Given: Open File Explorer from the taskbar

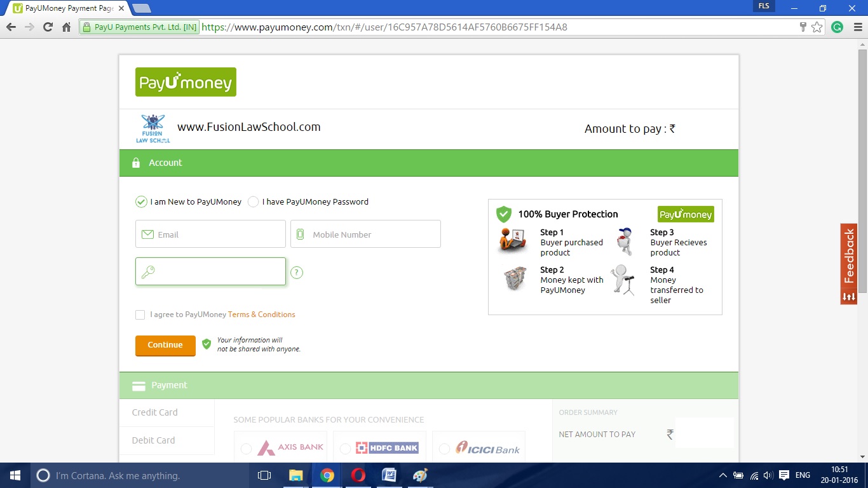Looking at the screenshot, I should coord(295,475).
